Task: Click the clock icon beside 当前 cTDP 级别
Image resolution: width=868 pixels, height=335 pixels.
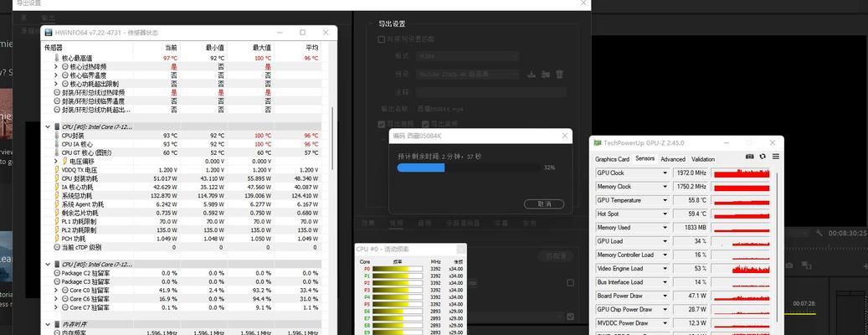Action: click(56, 248)
